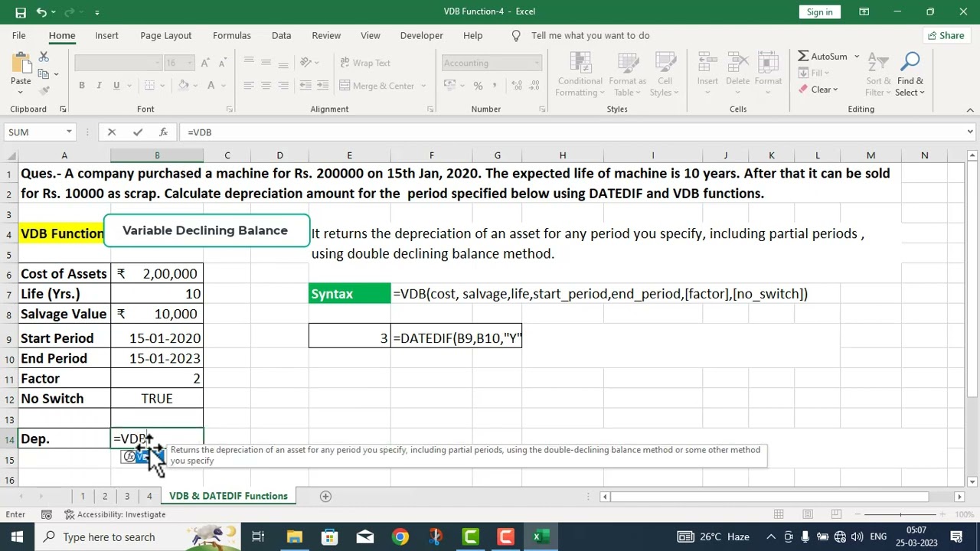The height and width of the screenshot is (551, 980).
Task: Add a new sheet plus icon
Action: tap(325, 496)
